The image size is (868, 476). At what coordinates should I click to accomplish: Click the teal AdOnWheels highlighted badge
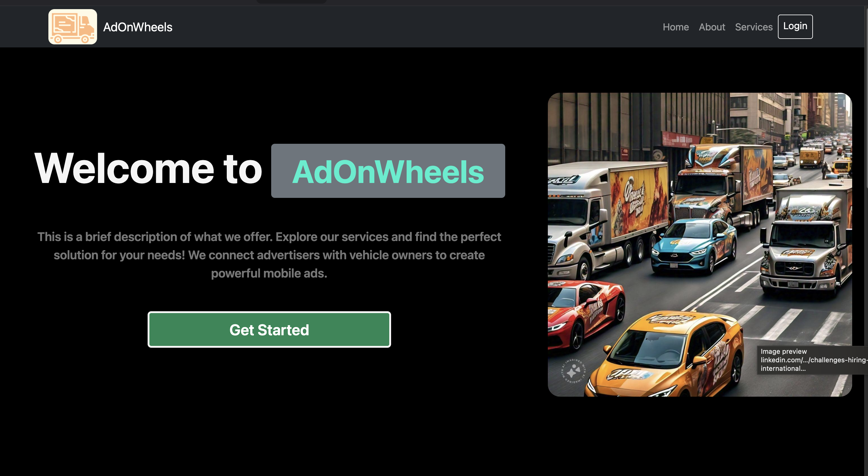pyautogui.click(x=388, y=171)
